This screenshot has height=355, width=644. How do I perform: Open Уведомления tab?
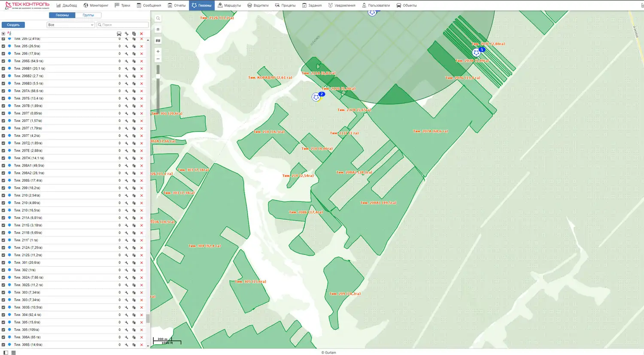coord(342,5)
